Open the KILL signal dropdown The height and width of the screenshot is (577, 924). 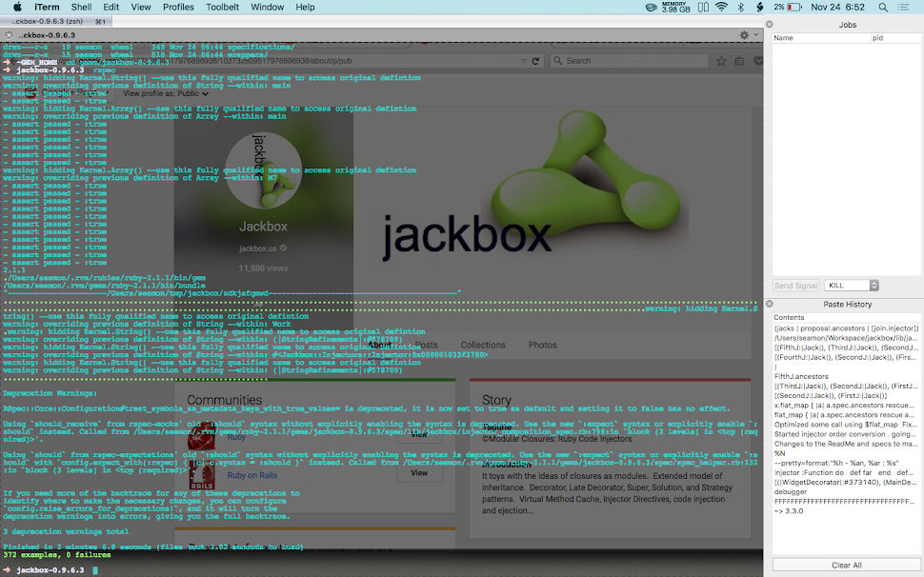(852, 286)
